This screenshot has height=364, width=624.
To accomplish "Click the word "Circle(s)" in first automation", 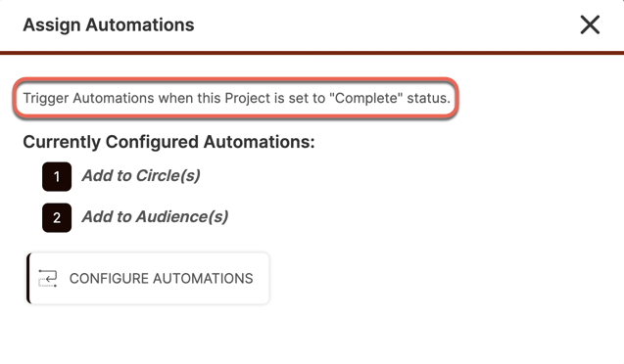I will (x=168, y=176).
